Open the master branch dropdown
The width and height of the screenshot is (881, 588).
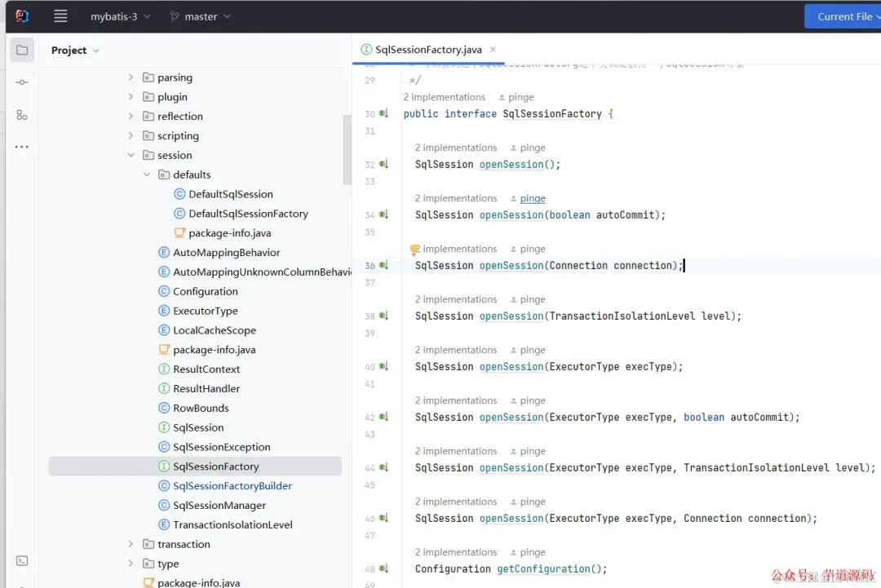pyautogui.click(x=200, y=17)
